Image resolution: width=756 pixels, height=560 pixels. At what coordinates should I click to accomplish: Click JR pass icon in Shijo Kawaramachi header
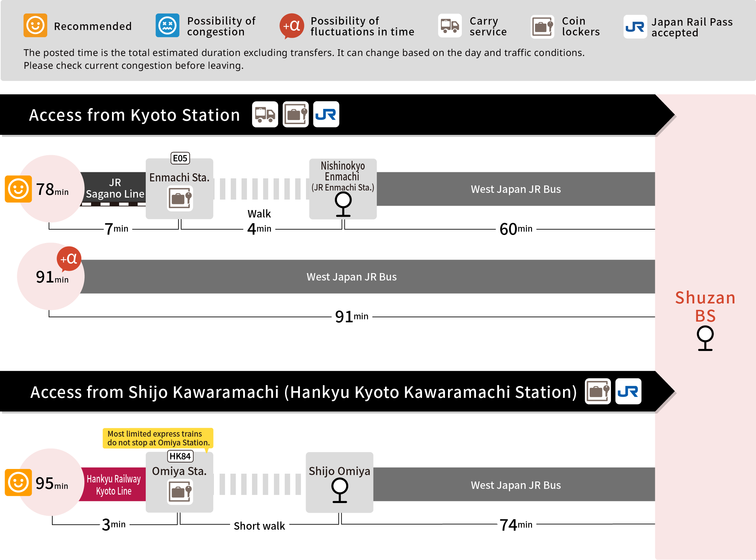point(628,391)
